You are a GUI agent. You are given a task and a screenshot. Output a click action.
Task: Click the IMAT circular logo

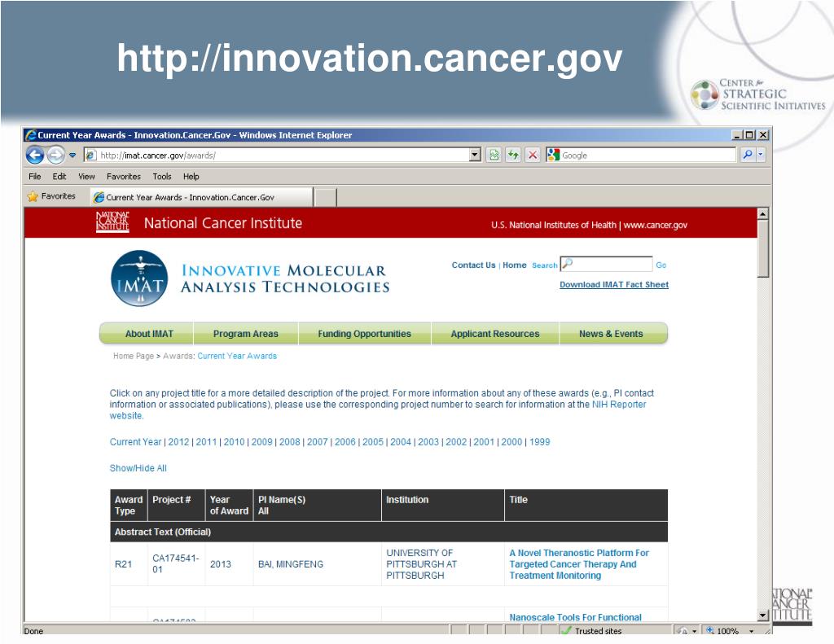click(139, 278)
